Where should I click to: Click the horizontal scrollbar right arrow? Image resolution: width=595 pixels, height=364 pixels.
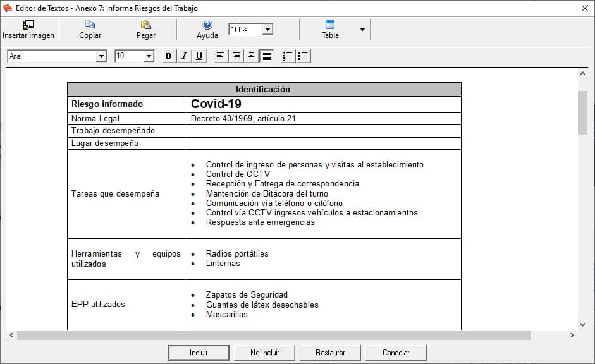pos(572,335)
